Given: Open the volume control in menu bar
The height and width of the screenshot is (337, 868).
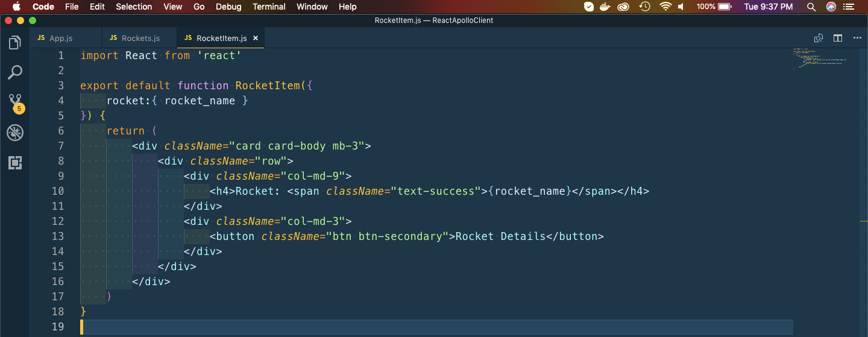Looking at the screenshot, I should click(681, 7).
